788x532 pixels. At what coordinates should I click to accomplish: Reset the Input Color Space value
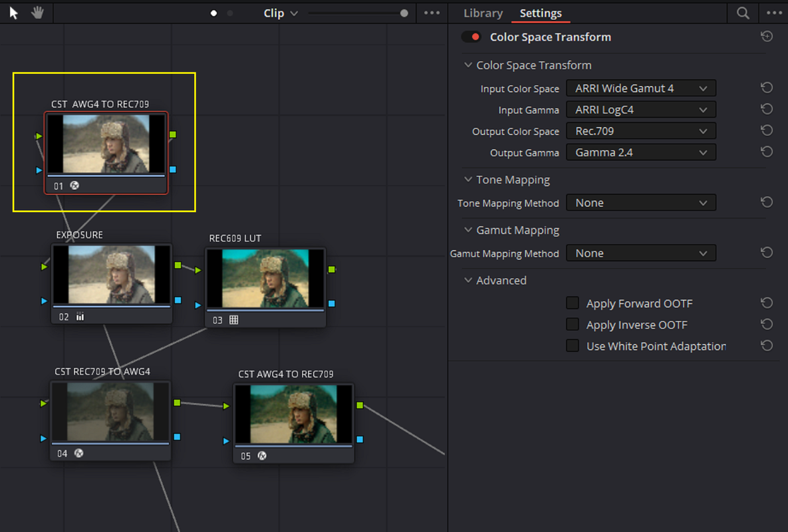[x=767, y=88]
